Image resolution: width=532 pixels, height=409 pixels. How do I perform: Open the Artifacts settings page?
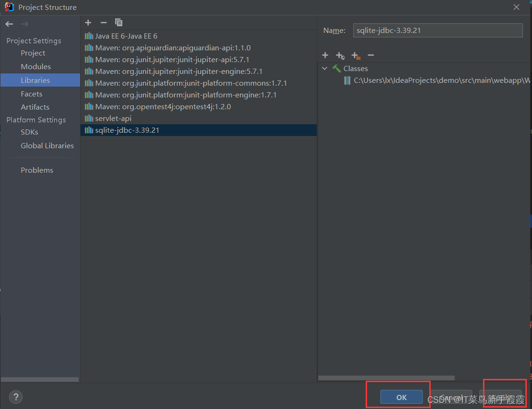click(x=35, y=107)
